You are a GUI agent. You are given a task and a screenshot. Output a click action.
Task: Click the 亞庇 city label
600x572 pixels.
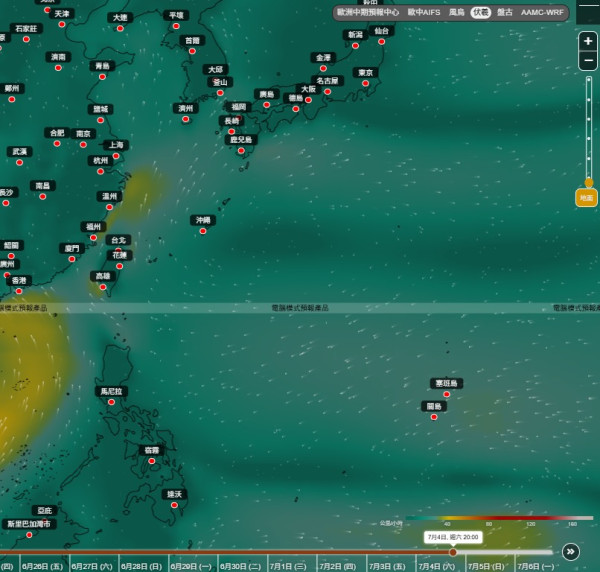[45, 510]
